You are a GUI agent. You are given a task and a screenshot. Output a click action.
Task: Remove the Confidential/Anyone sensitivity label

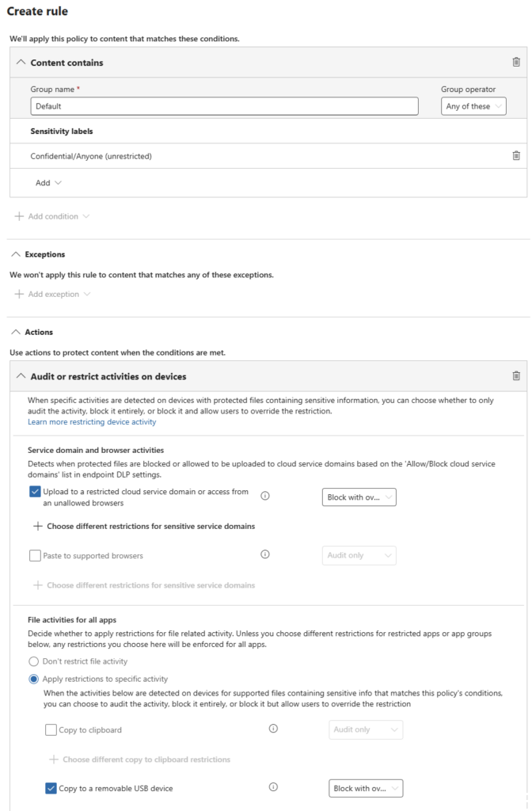point(516,156)
